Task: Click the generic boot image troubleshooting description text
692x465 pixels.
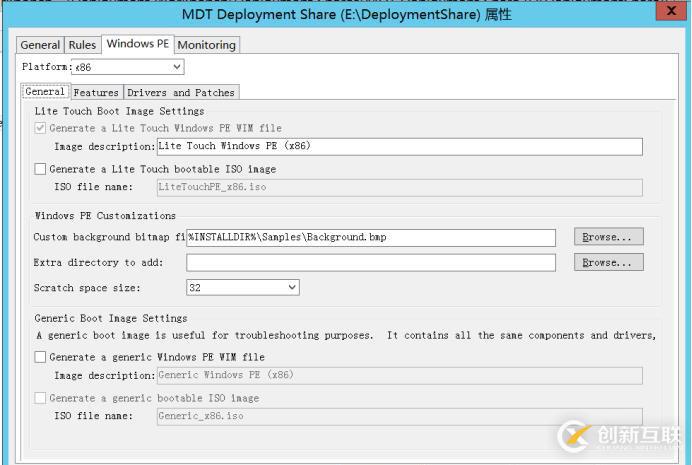Action: point(346,335)
